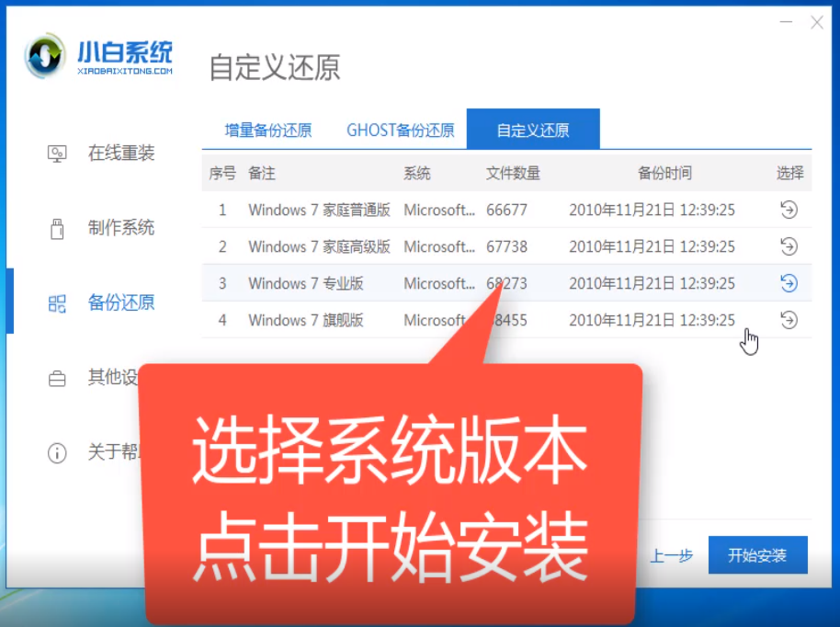Click the 关于帮助 info circle icon
Image resolution: width=840 pixels, height=627 pixels.
(57, 452)
